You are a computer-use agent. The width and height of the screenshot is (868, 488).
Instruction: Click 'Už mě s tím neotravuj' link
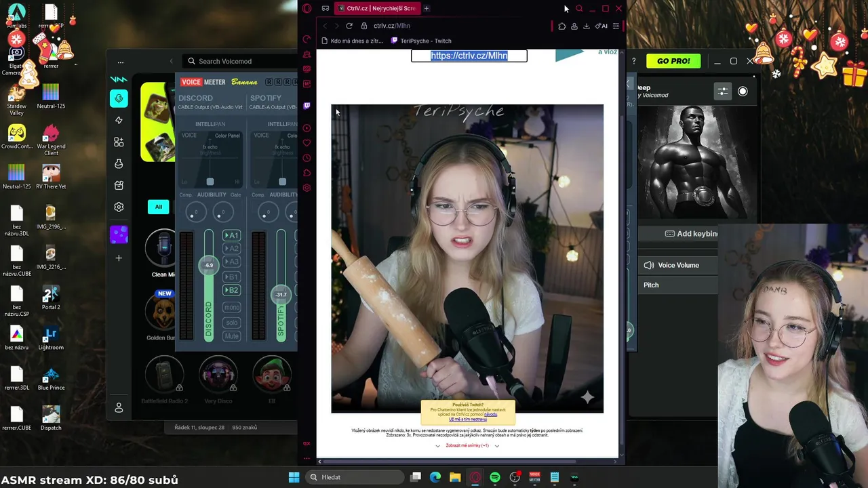[468, 420]
